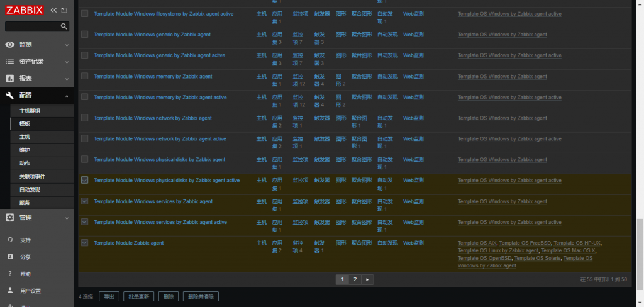Click the Z icon for 分享

click(x=10, y=257)
